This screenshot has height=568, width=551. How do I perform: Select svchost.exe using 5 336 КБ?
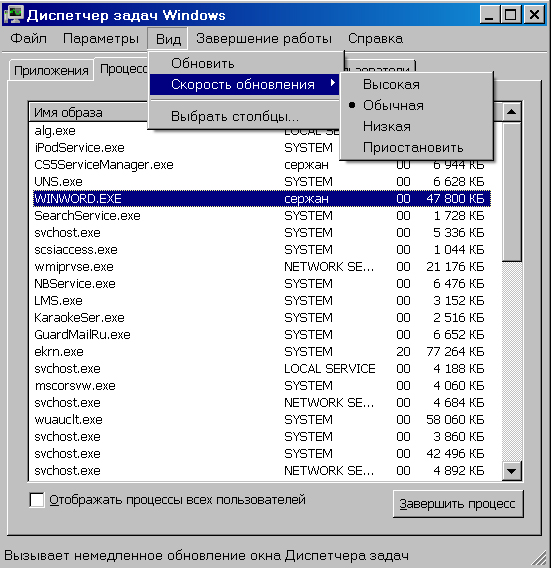(x=262, y=233)
